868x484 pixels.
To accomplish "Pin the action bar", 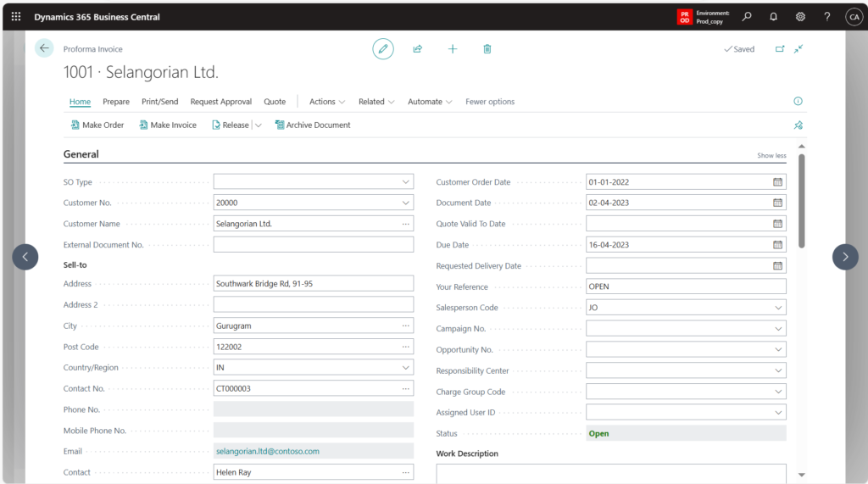I will tap(798, 125).
